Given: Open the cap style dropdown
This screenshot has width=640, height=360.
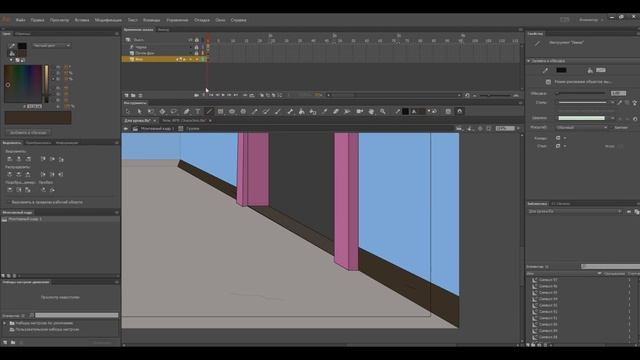Looking at the screenshot, I should click(x=561, y=138).
